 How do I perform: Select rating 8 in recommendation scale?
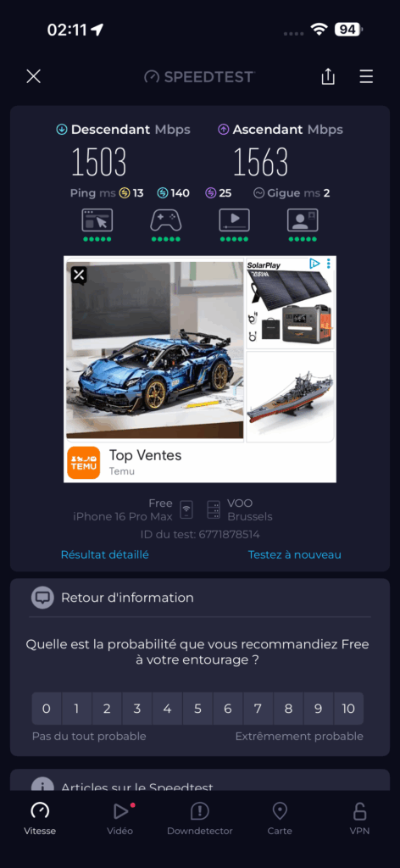pyautogui.click(x=288, y=709)
